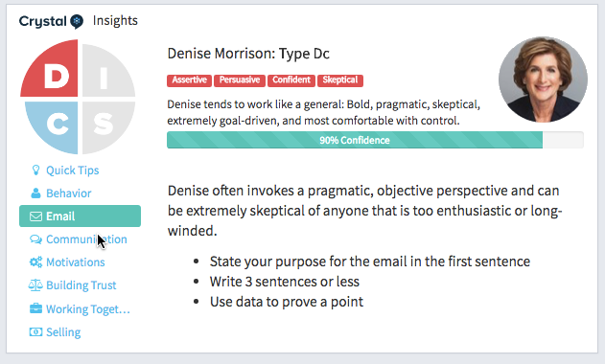Screen dimensions: 605x364
Task: Click the blue C quadrant of DISC chart
Action: pyautogui.click(x=54, y=125)
